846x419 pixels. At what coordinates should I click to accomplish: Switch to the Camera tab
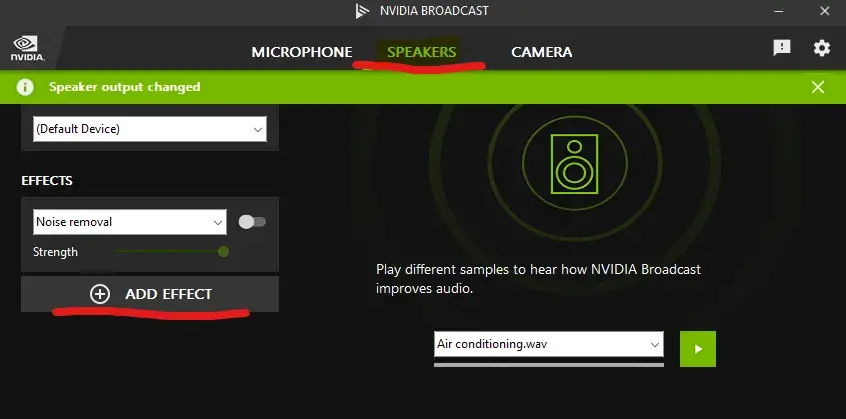(541, 52)
